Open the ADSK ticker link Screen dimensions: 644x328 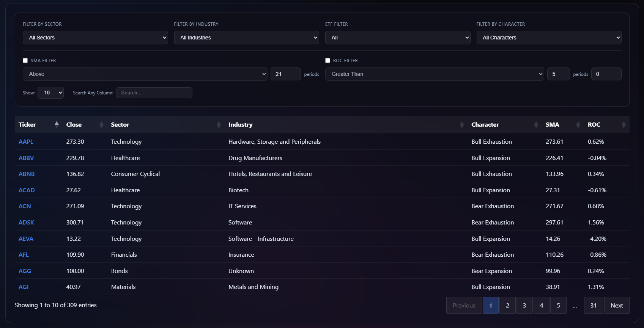coord(26,223)
